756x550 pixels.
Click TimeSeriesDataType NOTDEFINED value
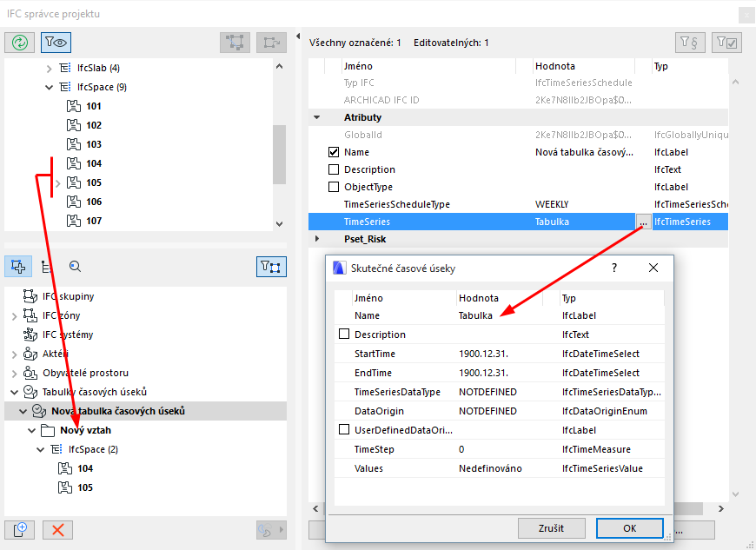click(x=488, y=392)
